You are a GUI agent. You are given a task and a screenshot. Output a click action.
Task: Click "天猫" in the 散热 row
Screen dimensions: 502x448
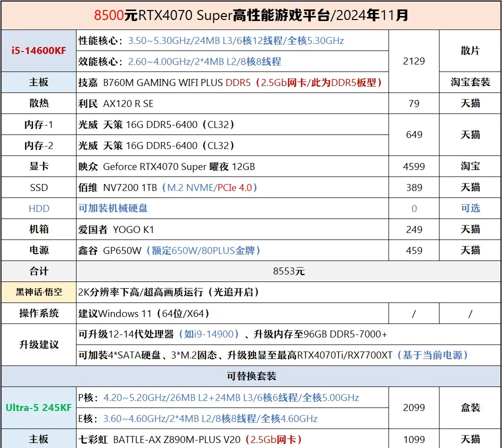click(x=470, y=103)
